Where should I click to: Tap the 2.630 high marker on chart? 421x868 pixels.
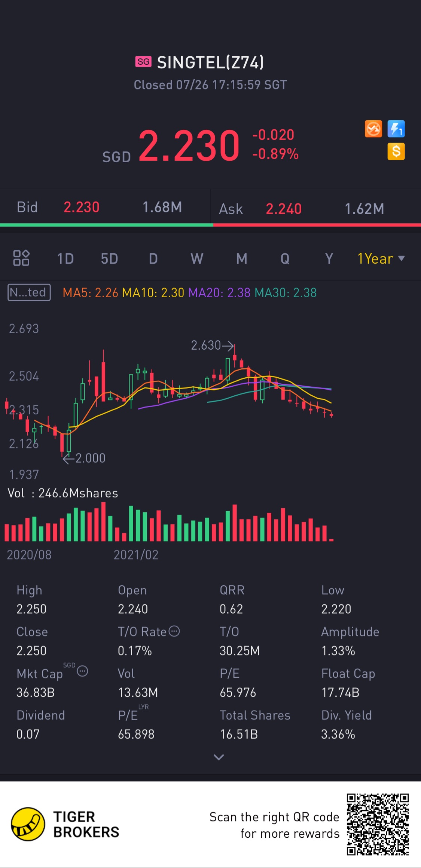pyautogui.click(x=212, y=345)
